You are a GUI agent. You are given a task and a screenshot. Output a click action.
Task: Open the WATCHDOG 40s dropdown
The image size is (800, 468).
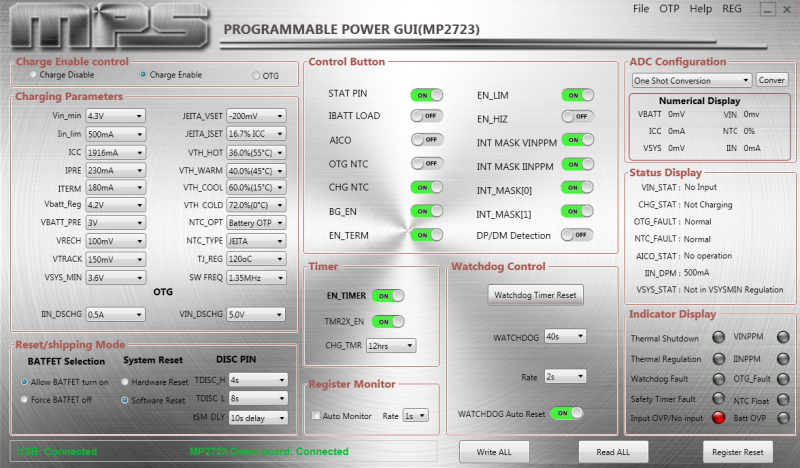(x=565, y=336)
